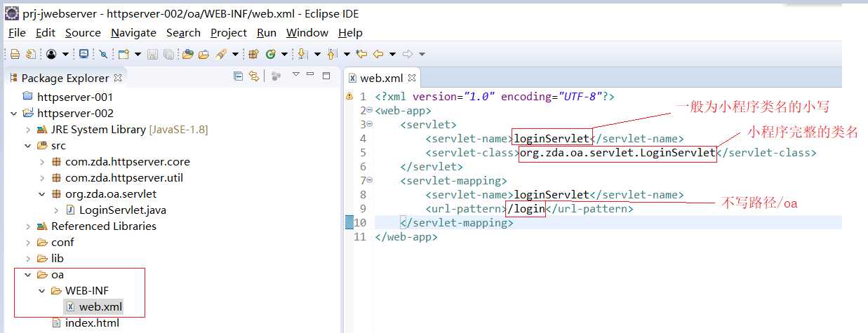868x333 pixels.
Task: Open the Run menu
Action: pos(267,32)
